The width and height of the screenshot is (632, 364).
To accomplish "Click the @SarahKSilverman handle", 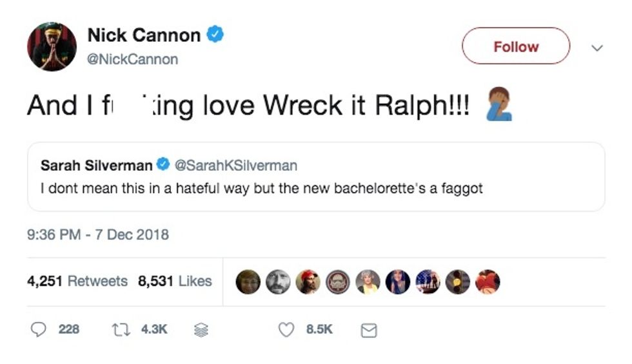I will (x=236, y=166).
